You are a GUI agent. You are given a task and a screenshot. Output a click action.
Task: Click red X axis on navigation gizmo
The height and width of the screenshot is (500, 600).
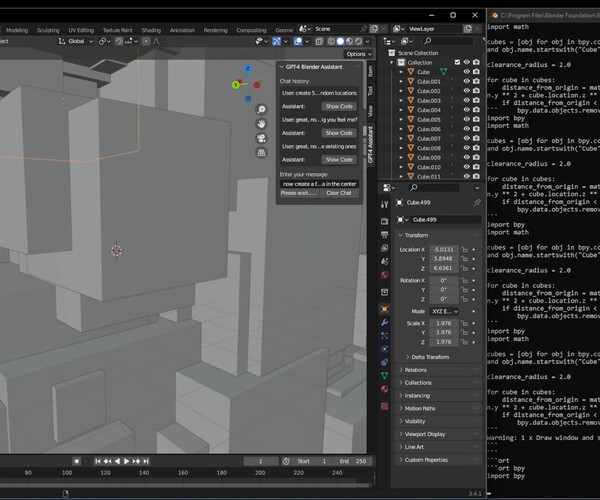click(257, 85)
